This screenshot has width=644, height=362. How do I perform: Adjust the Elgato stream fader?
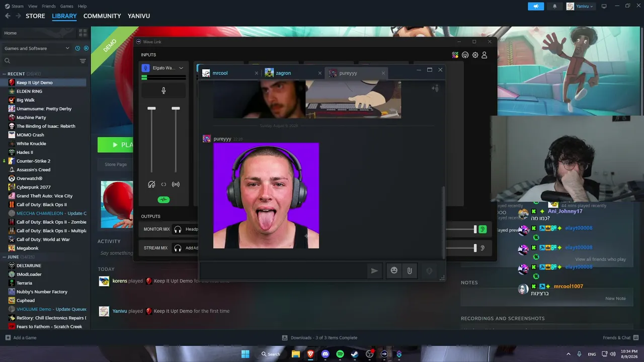coord(176,108)
